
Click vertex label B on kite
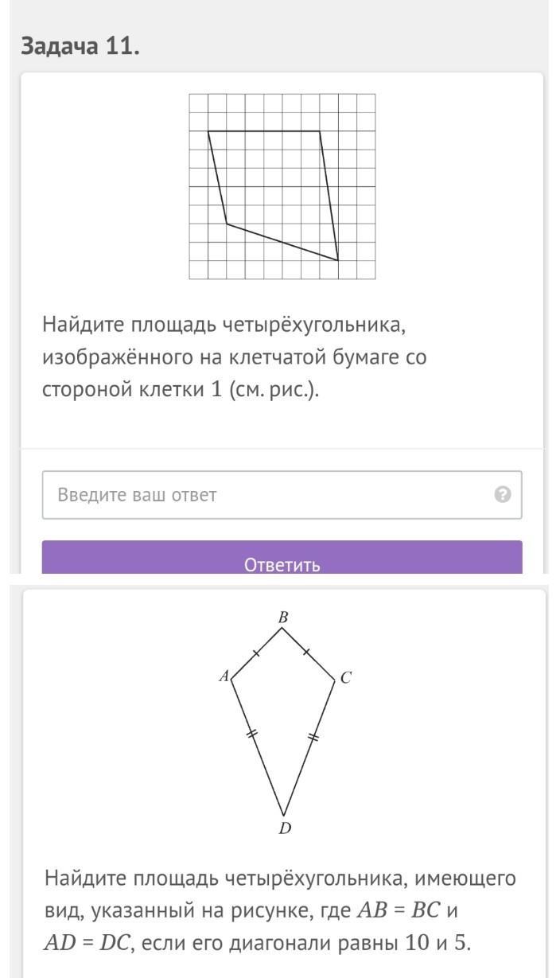(x=282, y=617)
